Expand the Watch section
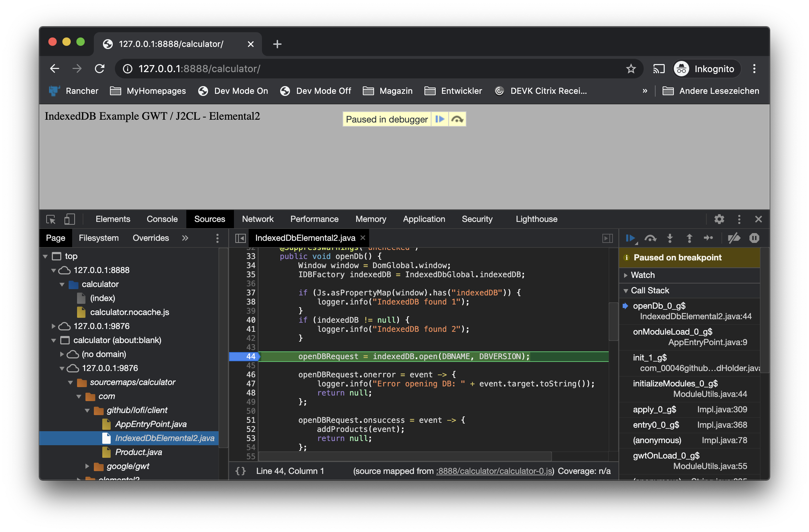This screenshot has width=809, height=532. [642, 275]
